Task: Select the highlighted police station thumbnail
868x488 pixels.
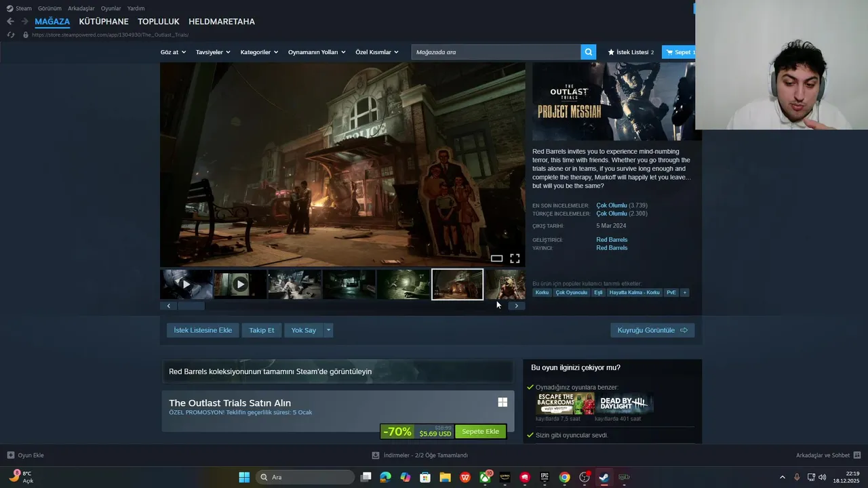Action: (458, 285)
